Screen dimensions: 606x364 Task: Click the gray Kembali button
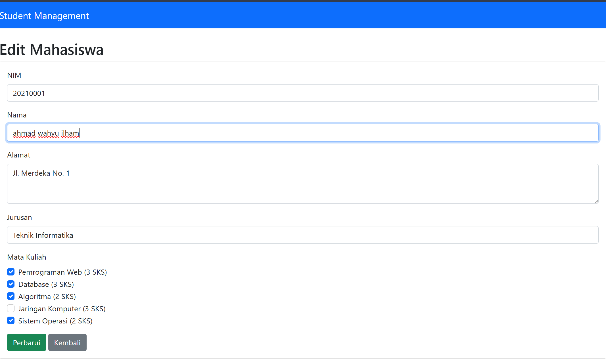click(67, 342)
